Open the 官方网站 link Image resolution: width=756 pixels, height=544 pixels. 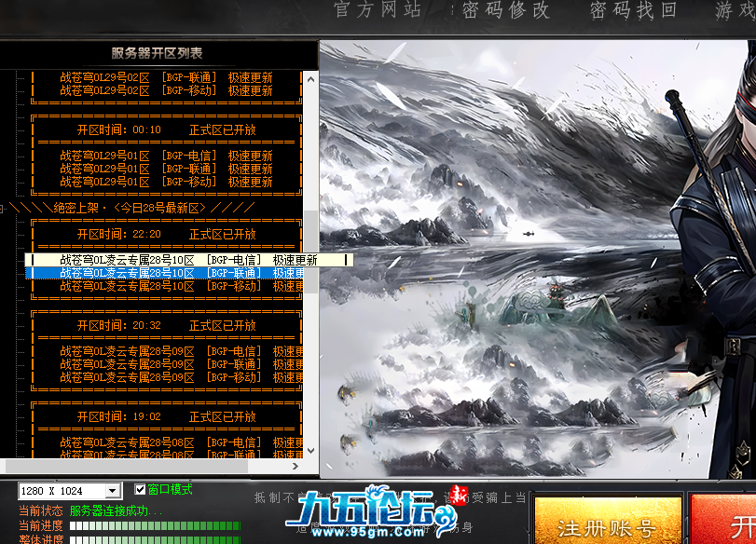click(378, 9)
